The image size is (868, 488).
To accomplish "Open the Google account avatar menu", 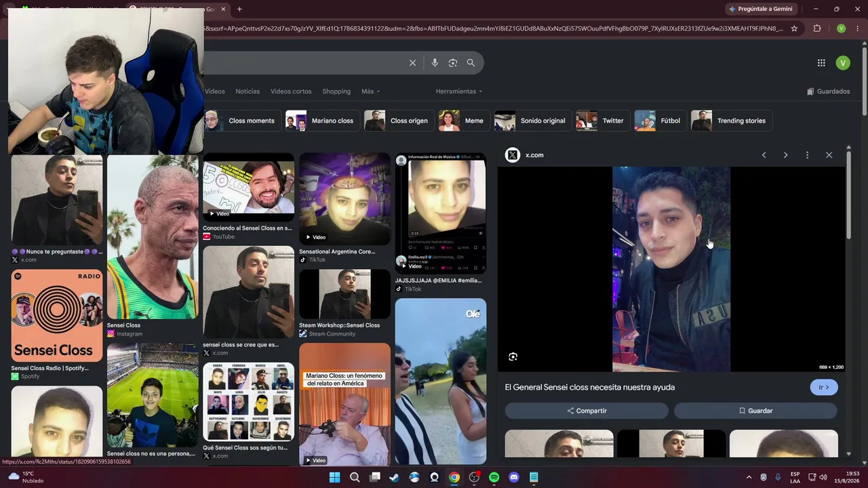I will coord(843,63).
